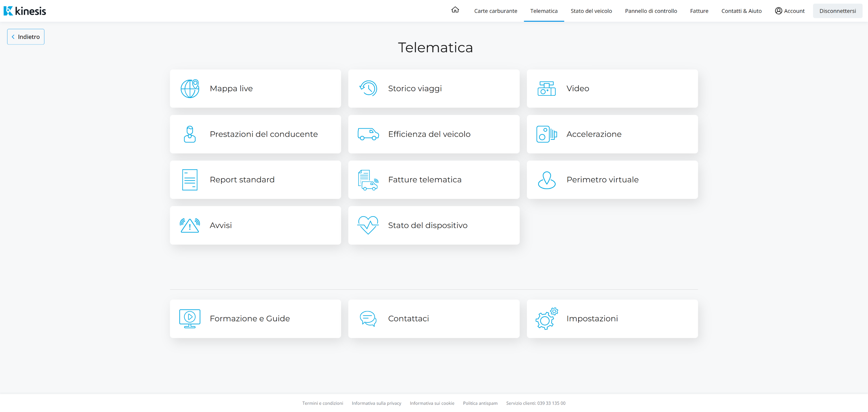Open Stato del veicolo menu item
Viewport: 868px width, 412px height.
(591, 11)
